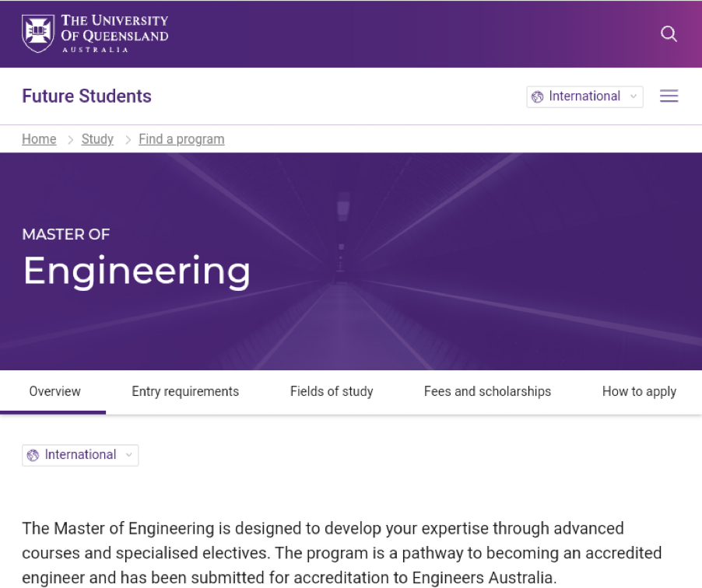
Task: Select the Fields of study tab
Action: pos(332,391)
